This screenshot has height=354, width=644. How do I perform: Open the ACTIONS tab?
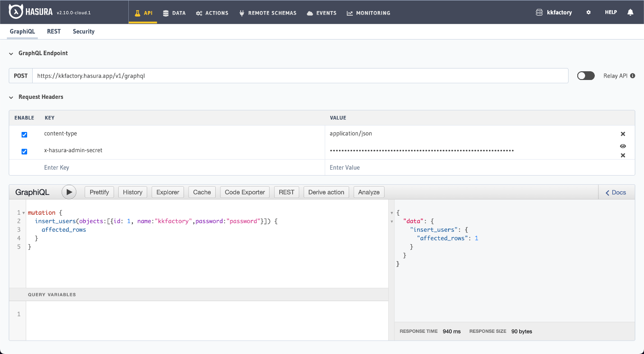pos(212,13)
